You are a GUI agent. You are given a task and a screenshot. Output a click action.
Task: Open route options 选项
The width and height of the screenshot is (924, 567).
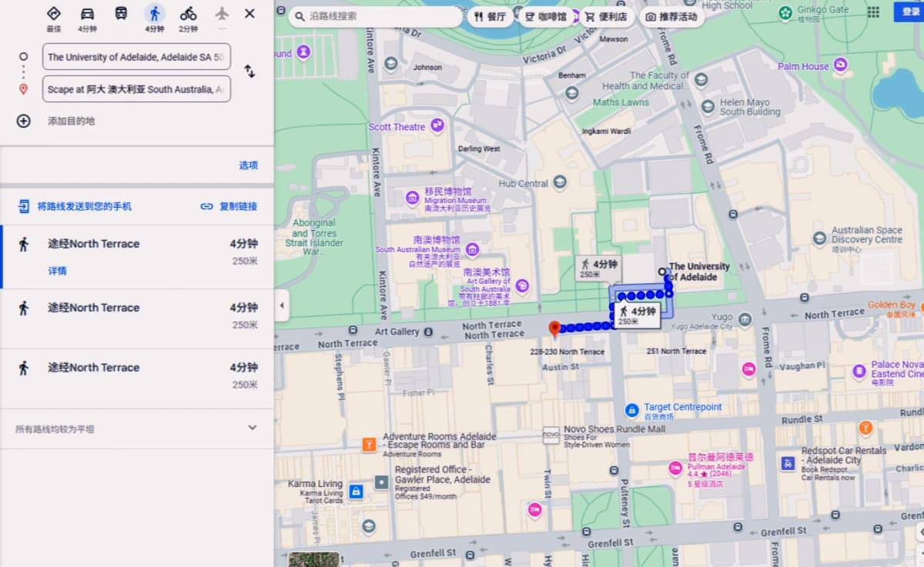(248, 165)
